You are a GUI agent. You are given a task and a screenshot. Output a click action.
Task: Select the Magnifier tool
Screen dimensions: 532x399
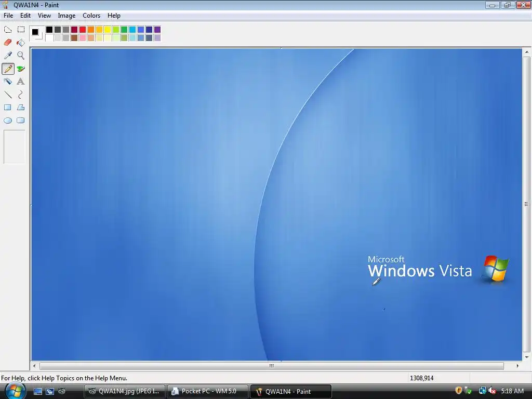(x=21, y=55)
